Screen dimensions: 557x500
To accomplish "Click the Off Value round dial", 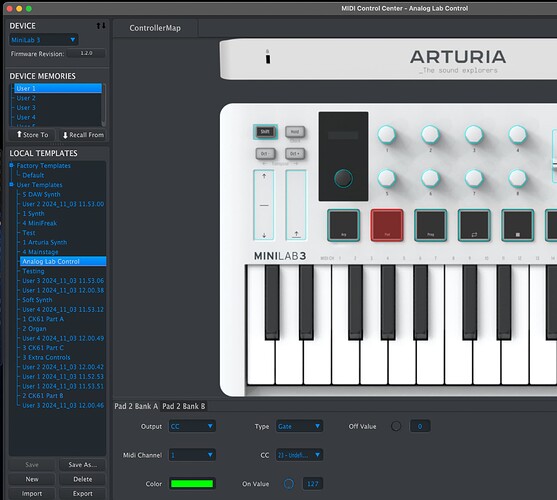I will 396,426.
